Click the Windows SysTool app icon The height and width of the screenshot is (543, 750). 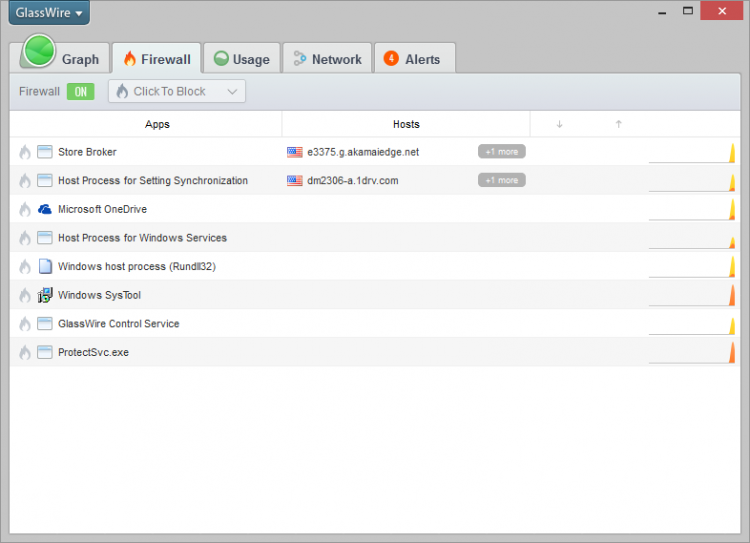[x=44, y=295]
